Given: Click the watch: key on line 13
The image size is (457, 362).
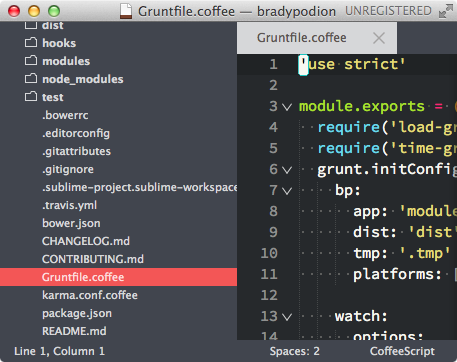Looking at the screenshot, I should pos(361,316).
